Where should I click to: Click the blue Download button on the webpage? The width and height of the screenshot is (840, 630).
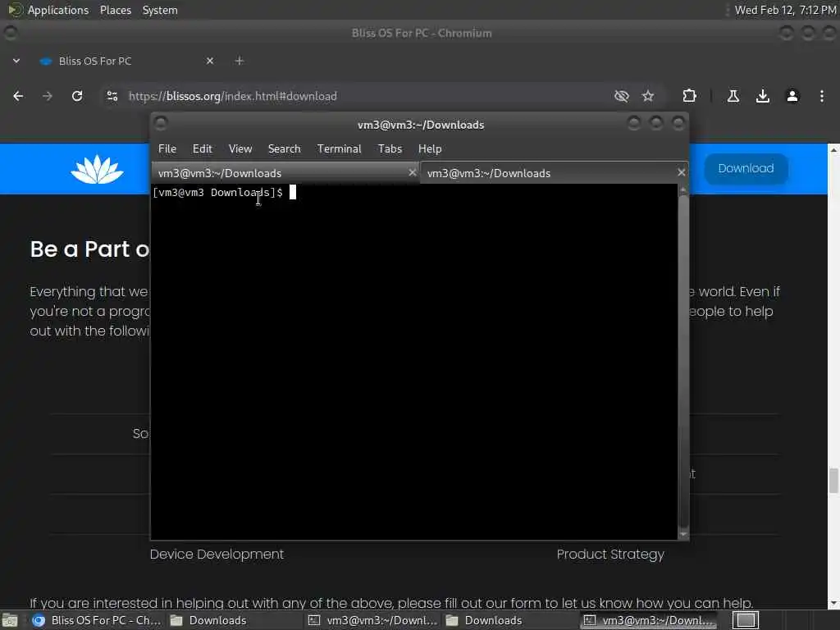pyautogui.click(x=746, y=168)
